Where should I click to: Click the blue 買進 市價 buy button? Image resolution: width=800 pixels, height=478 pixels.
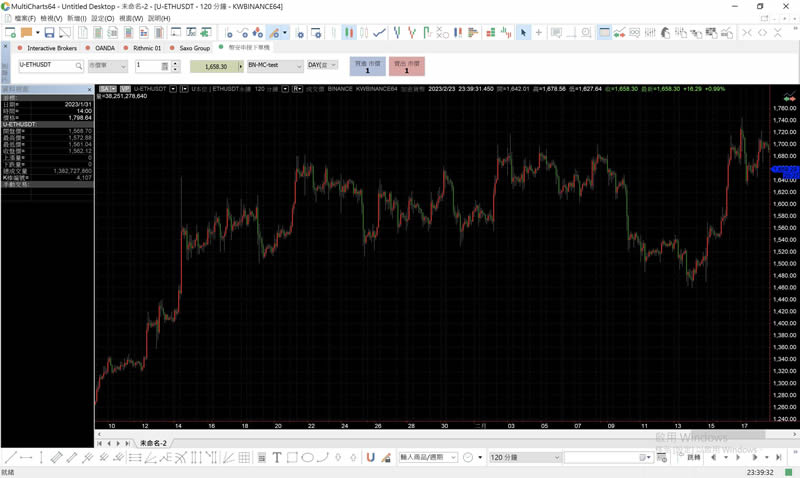click(x=367, y=66)
